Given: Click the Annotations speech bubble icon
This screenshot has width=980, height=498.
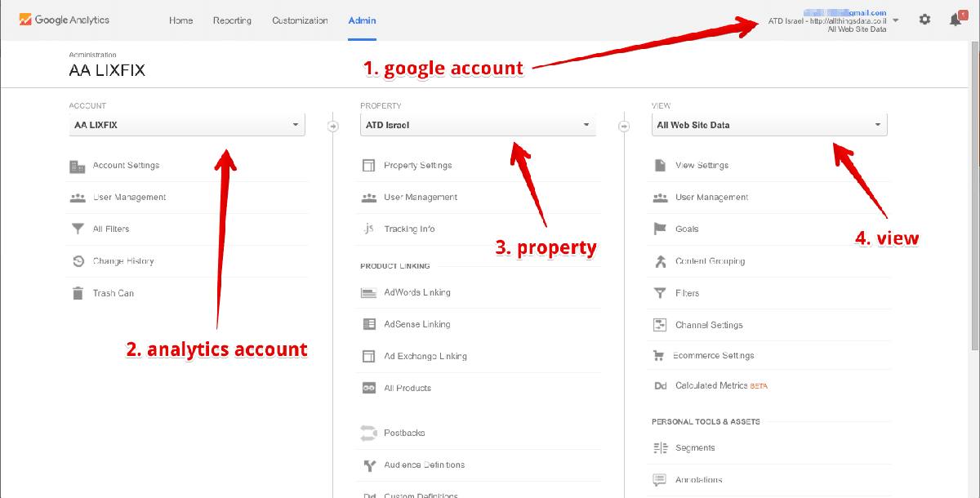Looking at the screenshot, I should point(660,480).
